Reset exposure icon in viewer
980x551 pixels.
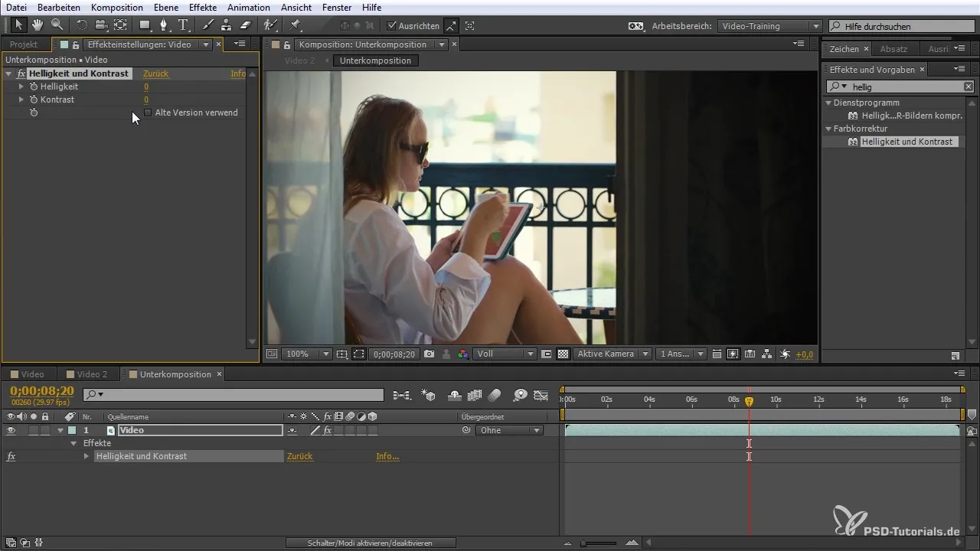pyautogui.click(x=786, y=354)
